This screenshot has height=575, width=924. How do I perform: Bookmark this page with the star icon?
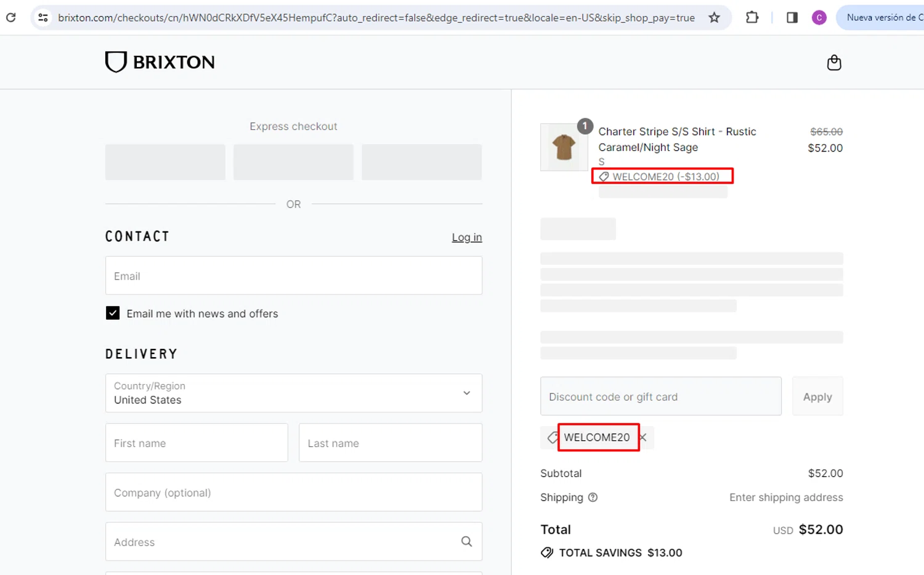pyautogui.click(x=714, y=17)
